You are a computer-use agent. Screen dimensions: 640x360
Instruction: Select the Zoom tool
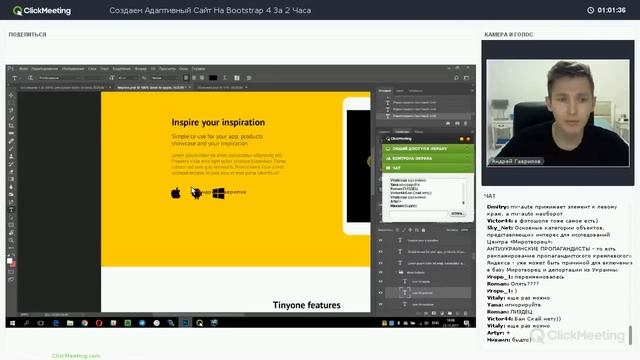(x=11, y=240)
